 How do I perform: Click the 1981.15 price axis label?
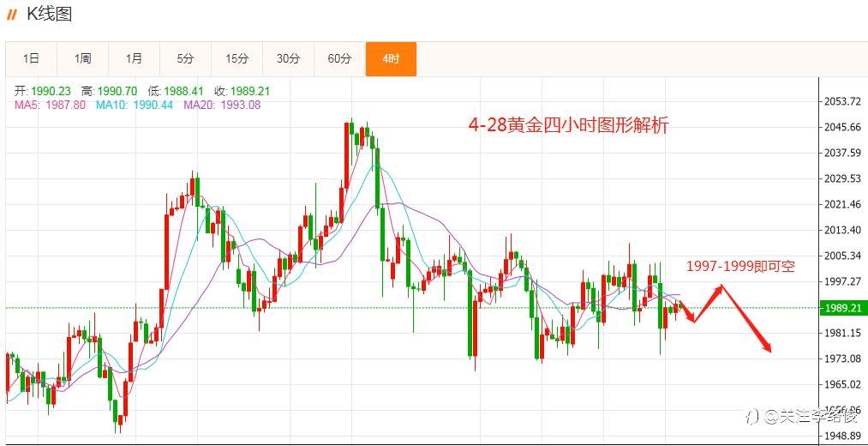[842, 333]
